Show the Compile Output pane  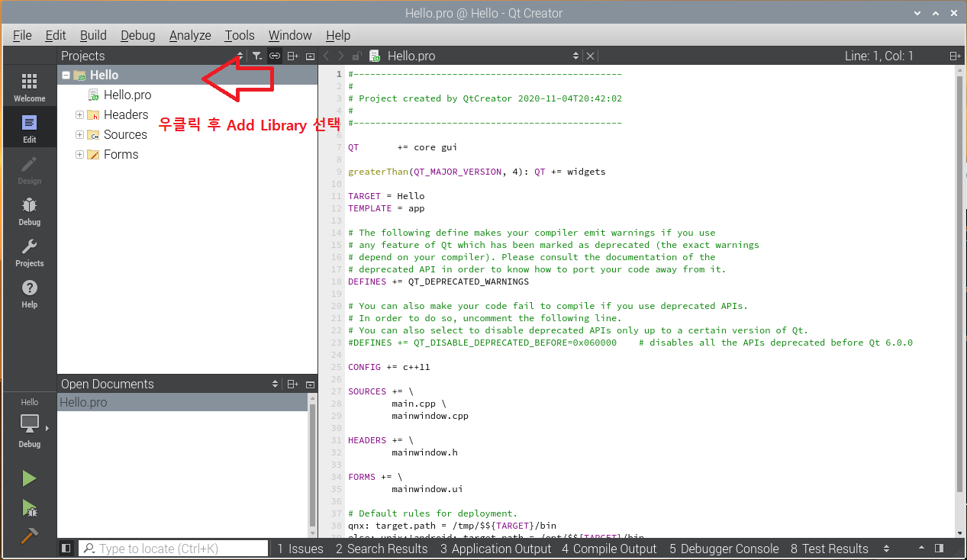pyautogui.click(x=609, y=549)
